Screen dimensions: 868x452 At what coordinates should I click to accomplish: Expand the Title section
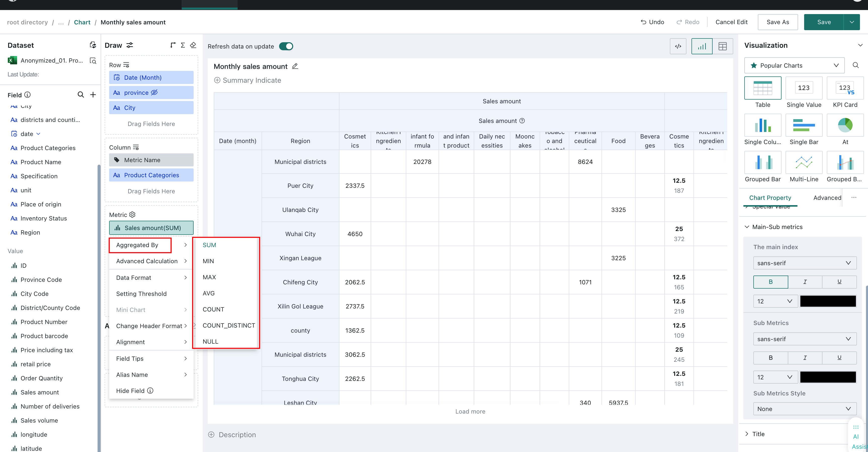[x=747, y=434]
